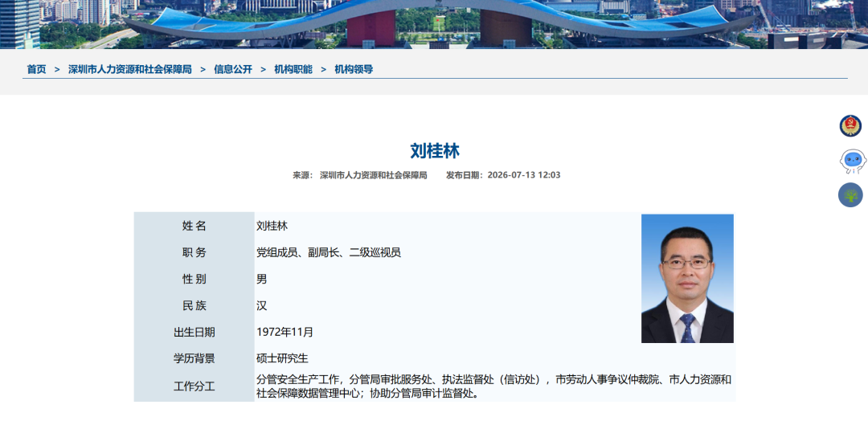Click the 民族 row label cell
The height and width of the screenshot is (421, 868).
(x=194, y=305)
